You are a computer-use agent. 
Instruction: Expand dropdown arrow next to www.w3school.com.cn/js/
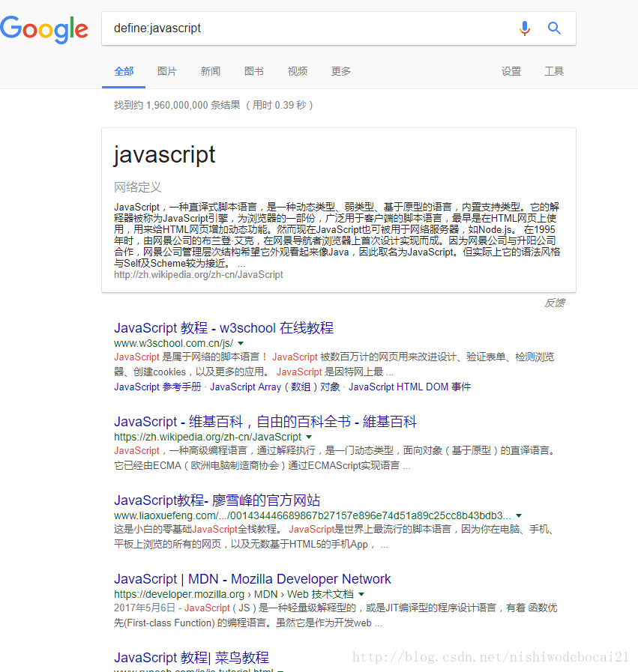point(241,343)
